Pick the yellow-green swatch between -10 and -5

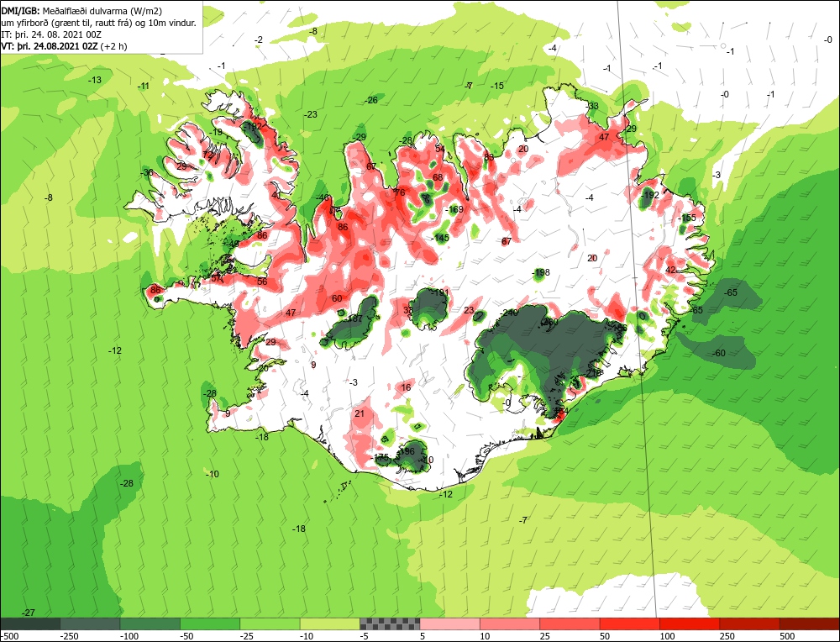click(x=330, y=624)
